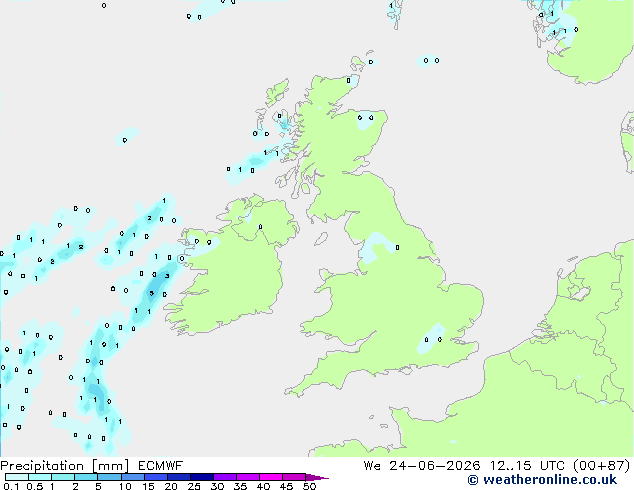Screen dimensions: 634x490
Task: Select the 40–45 mm magenta legend swatch
Action: click(271, 477)
